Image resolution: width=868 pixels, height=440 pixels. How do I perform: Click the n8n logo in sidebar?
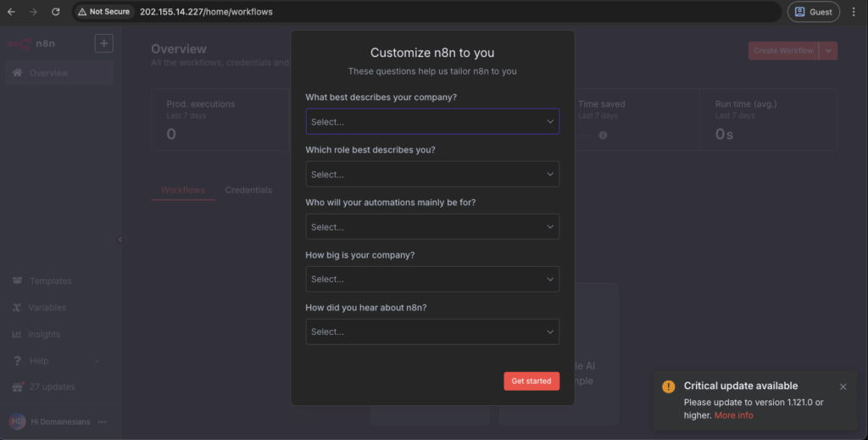(31, 43)
